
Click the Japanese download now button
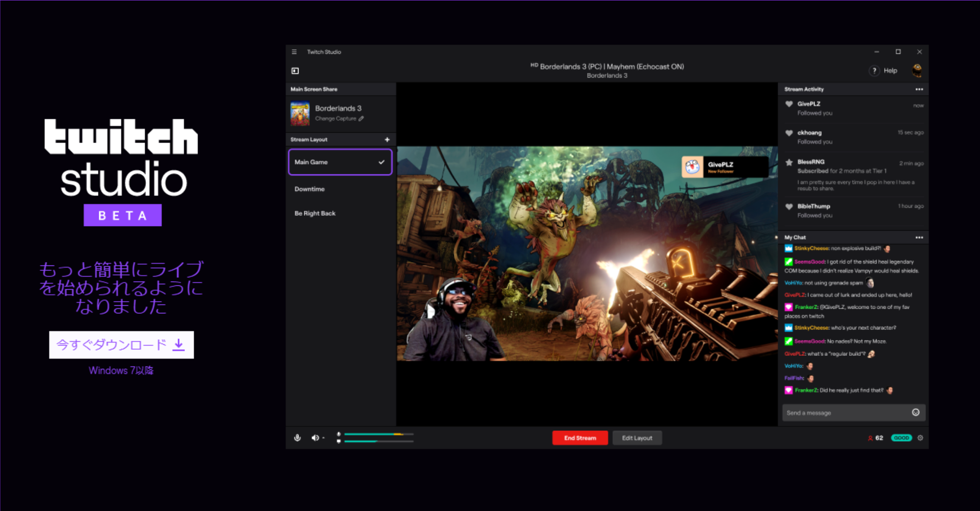pos(121,345)
